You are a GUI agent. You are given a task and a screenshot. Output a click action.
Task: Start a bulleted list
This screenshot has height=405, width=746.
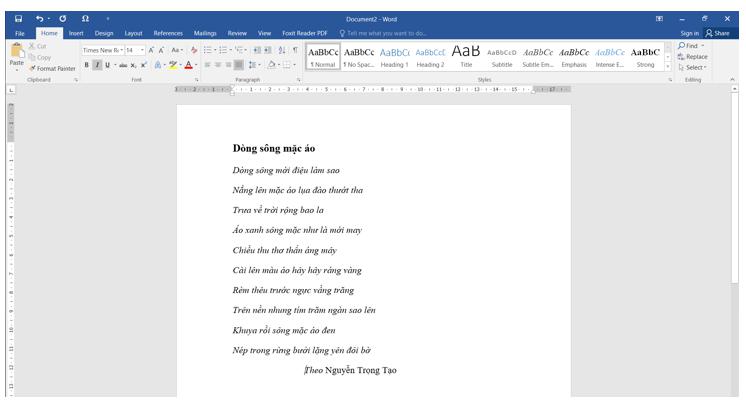click(207, 50)
